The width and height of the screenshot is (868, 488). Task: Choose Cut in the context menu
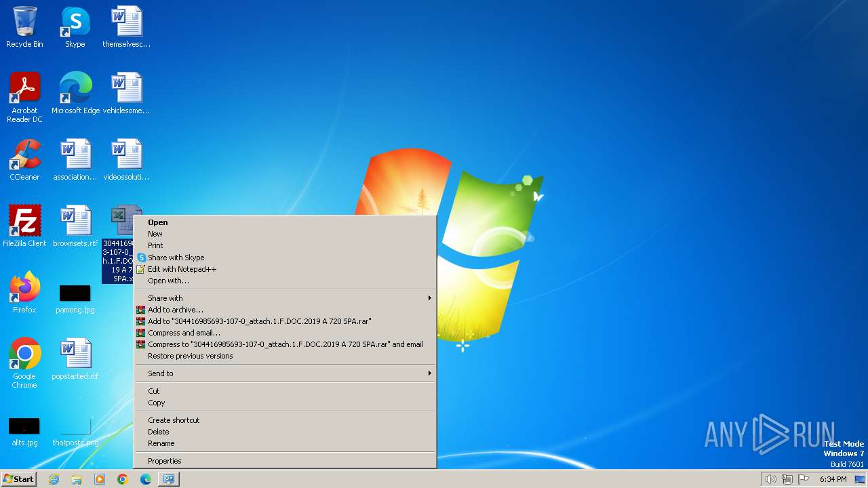click(285, 391)
